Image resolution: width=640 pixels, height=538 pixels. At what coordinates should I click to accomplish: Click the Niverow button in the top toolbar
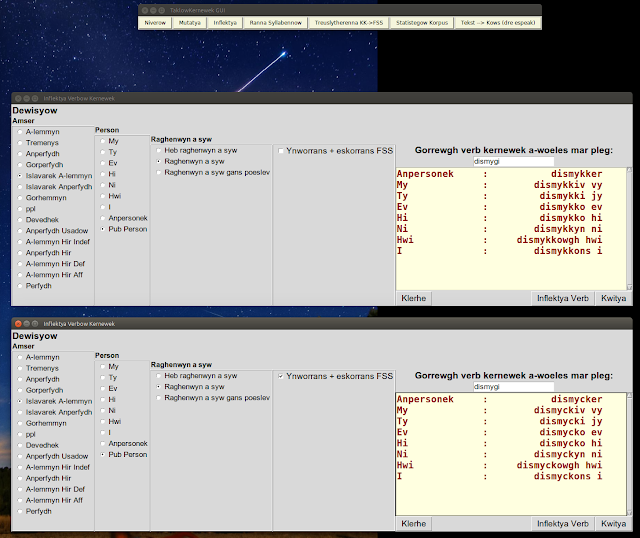(x=155, y=23)
